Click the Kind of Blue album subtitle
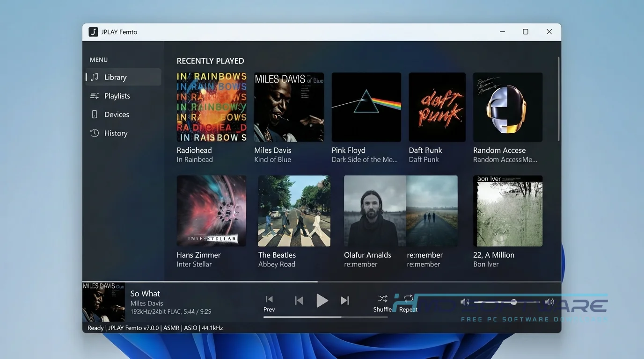Image resolution: width=644 pixels, height=359 pixels. pyautogui.click(x=272, y=159)
